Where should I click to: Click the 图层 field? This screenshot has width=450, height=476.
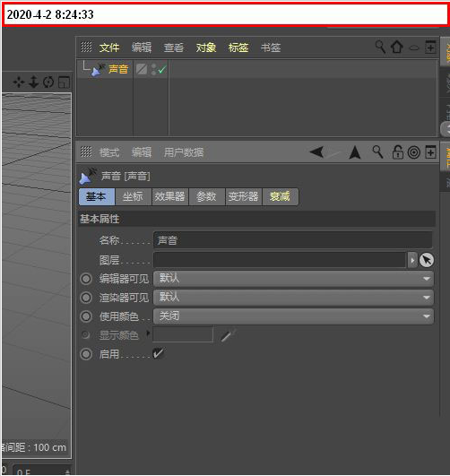pos(280,260)
